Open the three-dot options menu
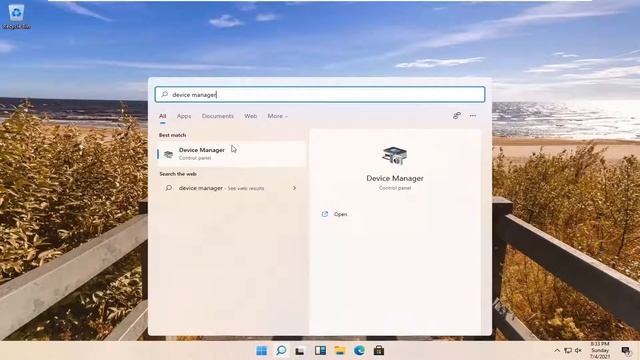The image size is (640, 360). click(x=473, y=116)
